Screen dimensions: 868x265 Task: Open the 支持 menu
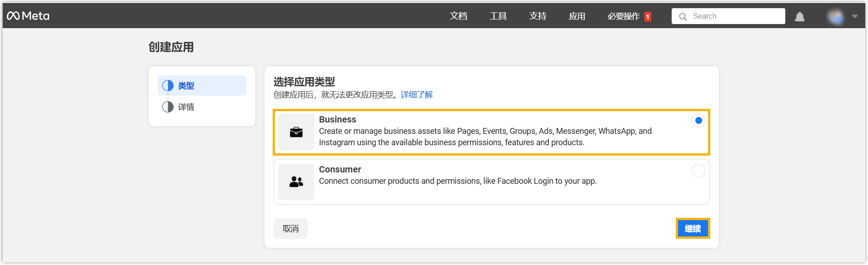[538, 16]
